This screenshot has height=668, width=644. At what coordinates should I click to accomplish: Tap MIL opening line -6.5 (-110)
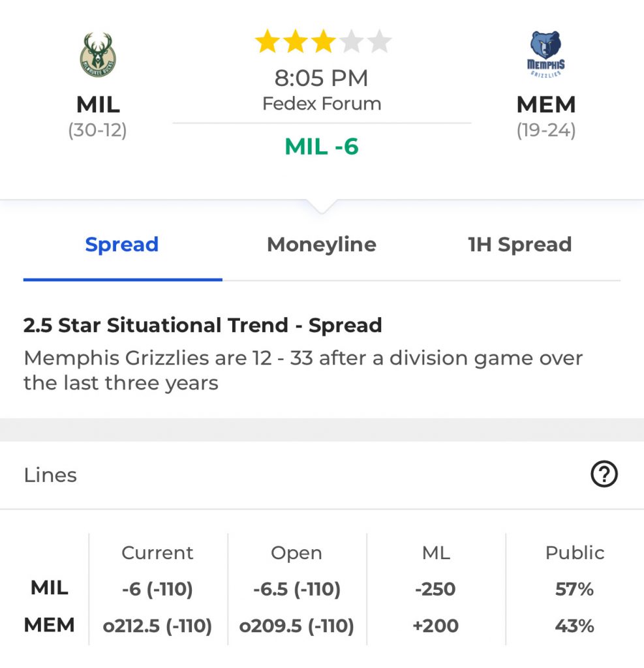pyautogui.click(x=297, y=589)
